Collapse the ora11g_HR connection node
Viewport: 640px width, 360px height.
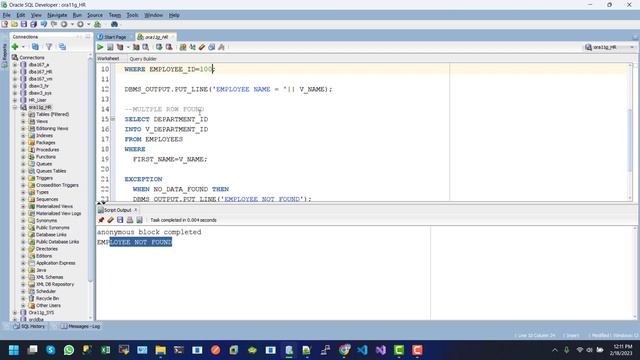point(15,107)
